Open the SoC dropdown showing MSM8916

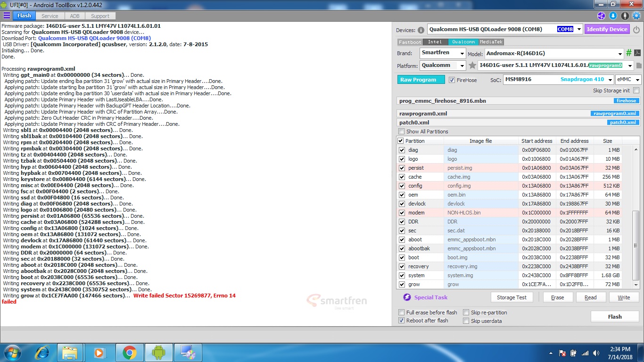coord(610,80)
